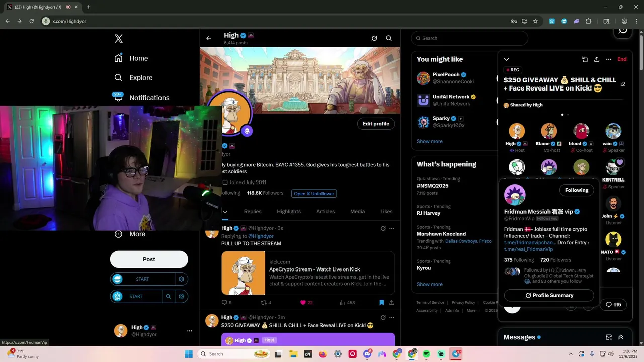Switch to the Highlights tab
This screenshot has width=644, height=362.
[289, 212]
